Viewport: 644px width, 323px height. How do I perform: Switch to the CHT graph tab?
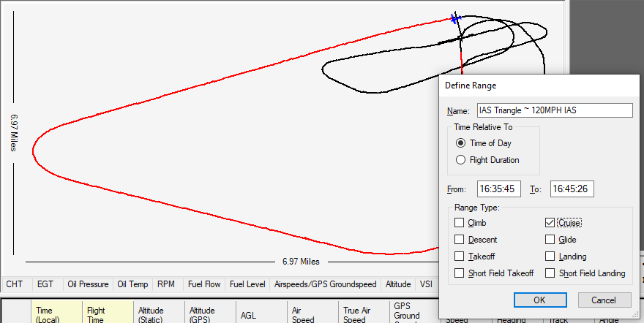point(14,284)
